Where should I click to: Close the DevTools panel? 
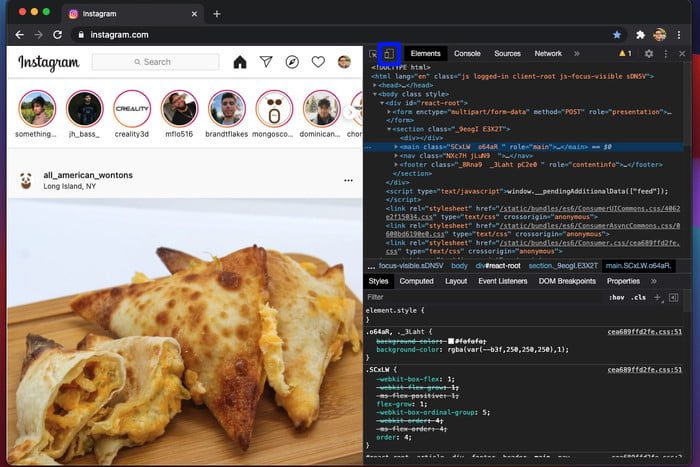pos(682,54)
